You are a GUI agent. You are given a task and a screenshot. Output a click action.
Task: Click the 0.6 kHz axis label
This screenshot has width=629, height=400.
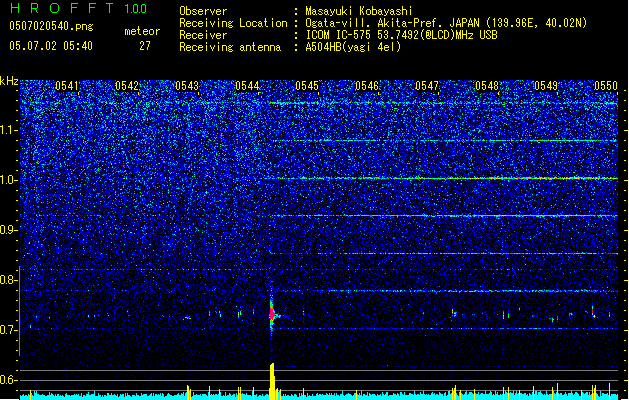9,380
